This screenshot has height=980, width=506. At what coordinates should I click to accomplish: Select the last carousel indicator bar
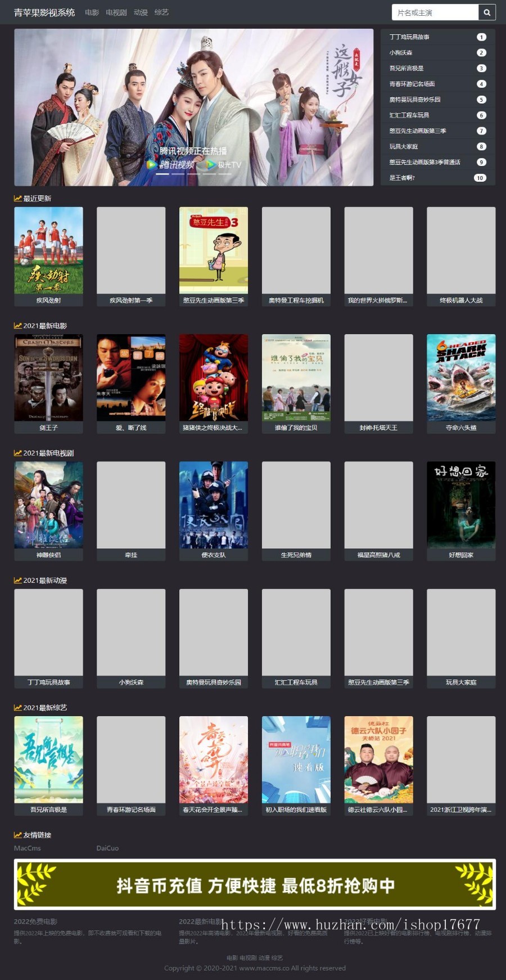pos(225,174)
